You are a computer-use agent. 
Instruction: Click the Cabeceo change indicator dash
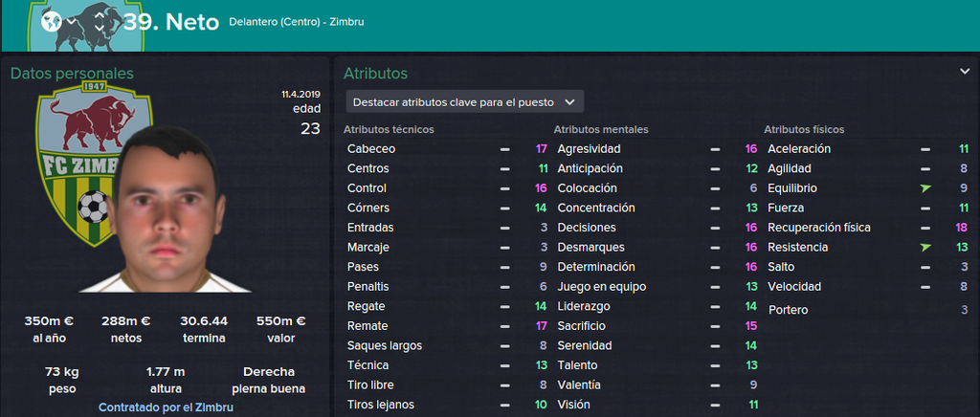pos(504,149)
